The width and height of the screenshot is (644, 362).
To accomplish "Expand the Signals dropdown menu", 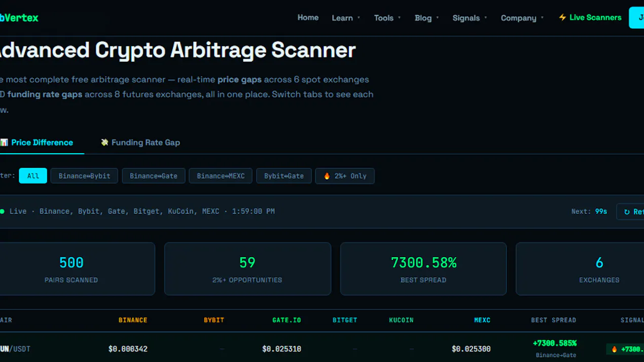I will point(470,18).
